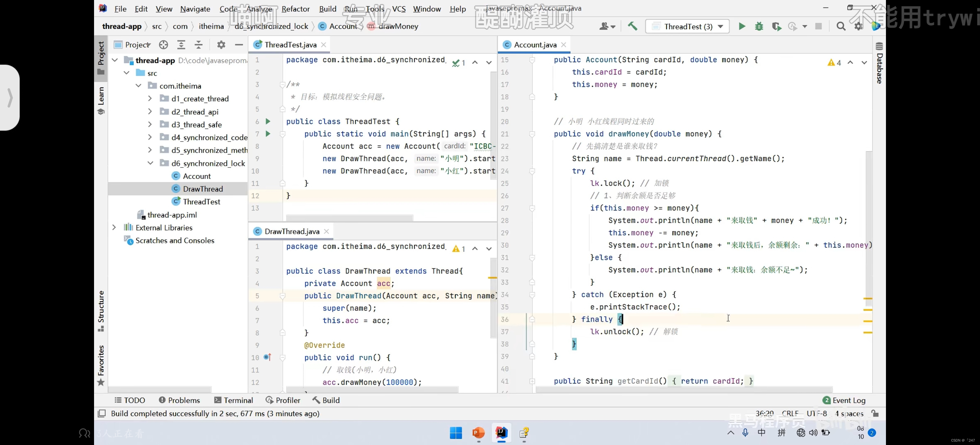Expand External Libraries node
The width and height of the screenshot is (980, 445).
coord(114,227)
